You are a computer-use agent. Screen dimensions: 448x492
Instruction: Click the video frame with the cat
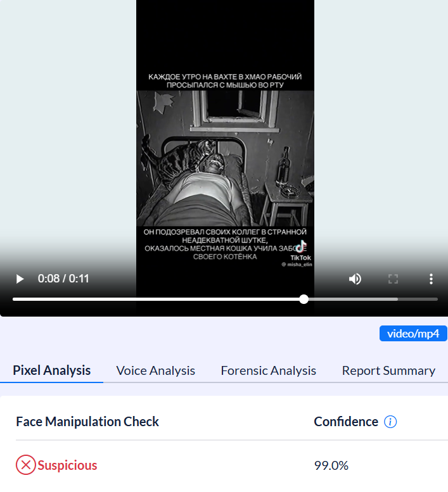[x=225, y=158]
